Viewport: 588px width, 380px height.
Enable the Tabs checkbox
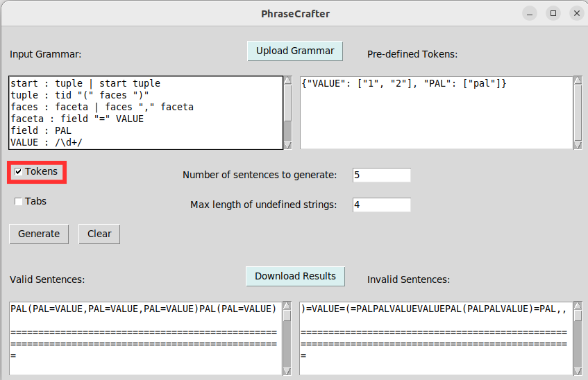19,202
